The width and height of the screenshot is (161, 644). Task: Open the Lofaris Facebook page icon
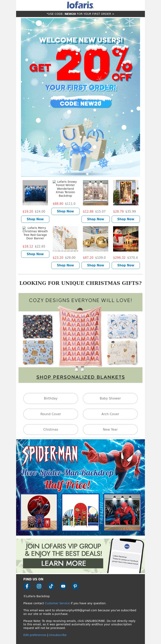click(27, 586)
